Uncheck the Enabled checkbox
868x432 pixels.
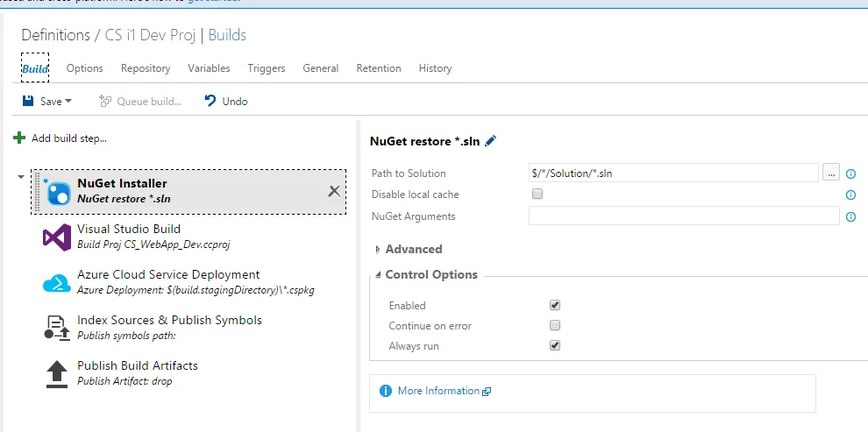click(x=554, y=305)
